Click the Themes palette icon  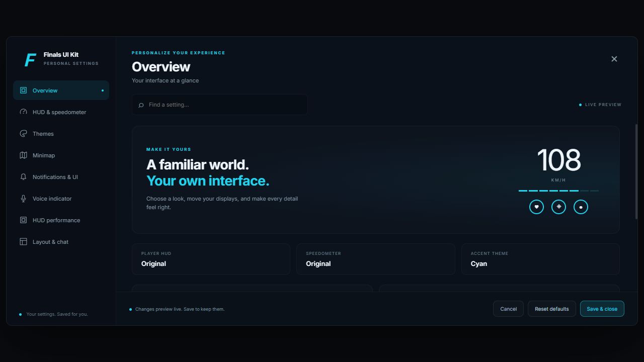tap(23, 134)
